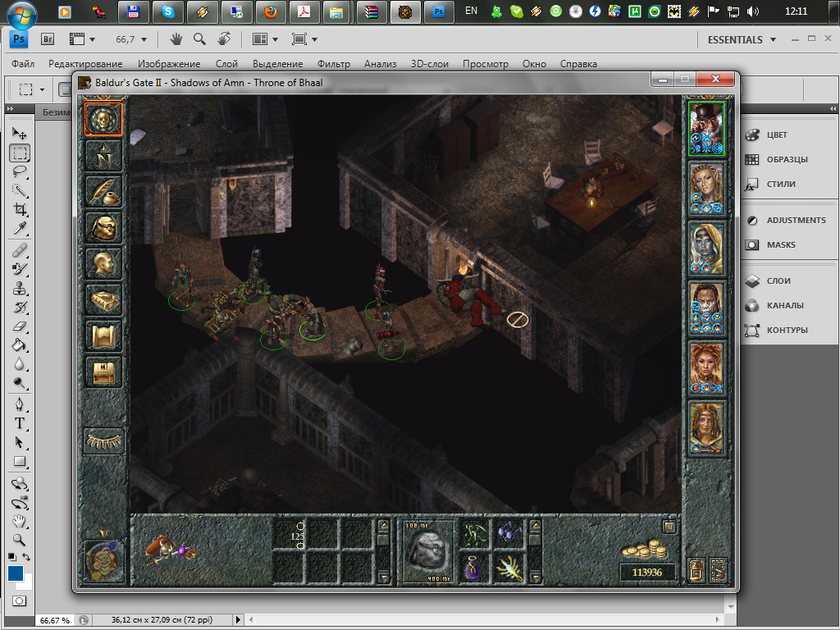Toggle party AI lantern button in game
This screenshot has height=630, width=840.
696,570
